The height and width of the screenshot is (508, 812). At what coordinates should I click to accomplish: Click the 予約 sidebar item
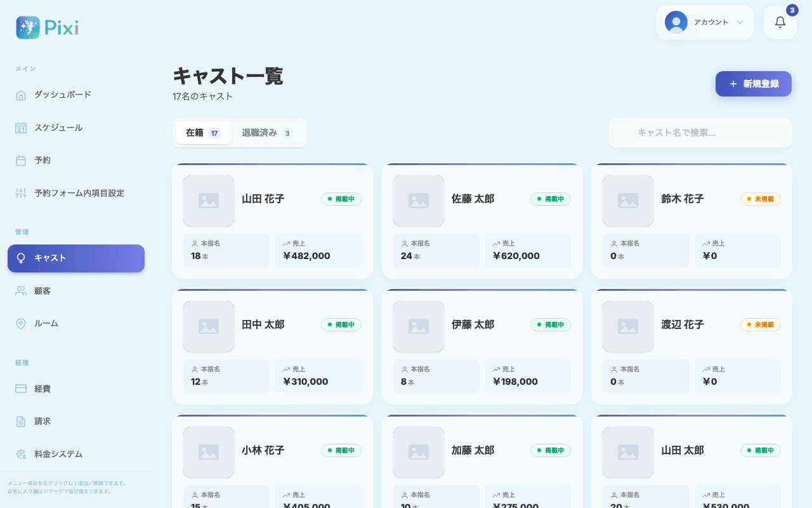pos(76,161)
